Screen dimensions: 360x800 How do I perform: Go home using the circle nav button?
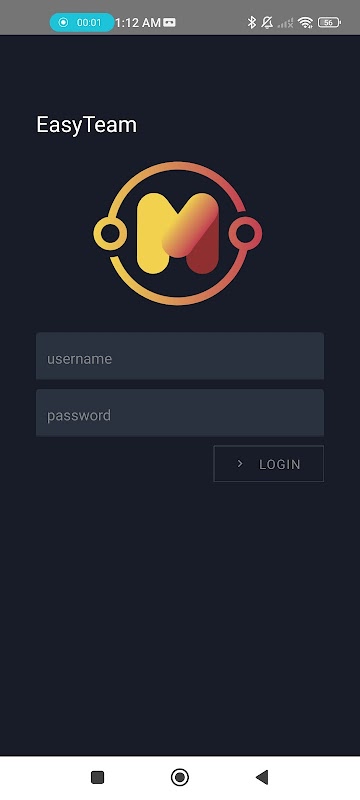(179, 777)
